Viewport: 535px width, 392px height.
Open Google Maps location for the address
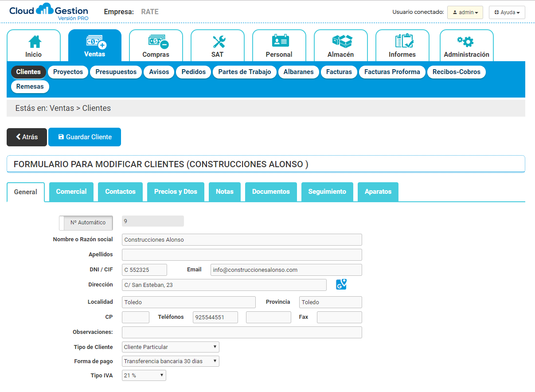[341, 284]
